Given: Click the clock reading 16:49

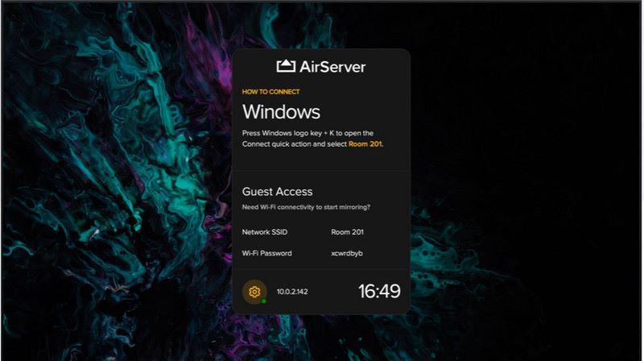Looking at the screenshot, I should click(x=379, y=292).
